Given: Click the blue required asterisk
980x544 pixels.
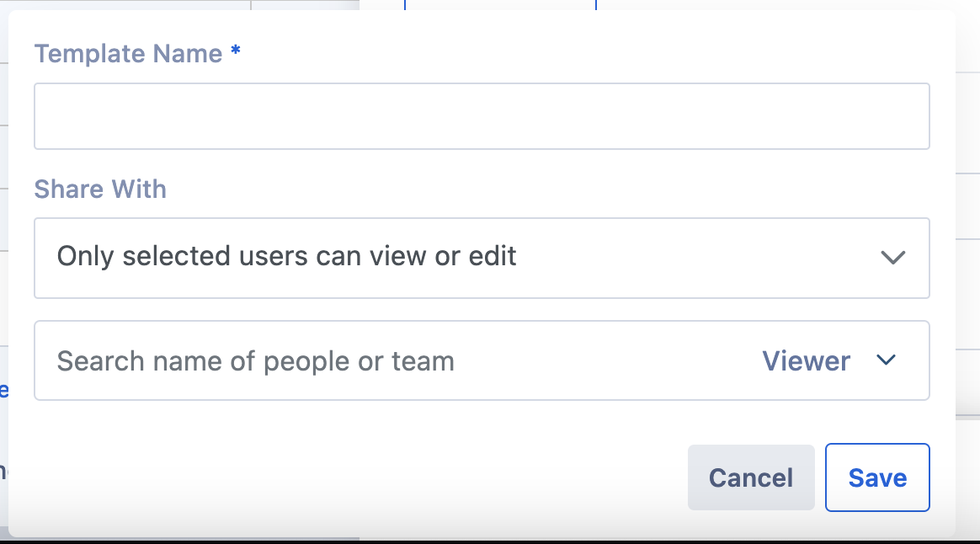Looking at the screenshot, I should (236, 52).
